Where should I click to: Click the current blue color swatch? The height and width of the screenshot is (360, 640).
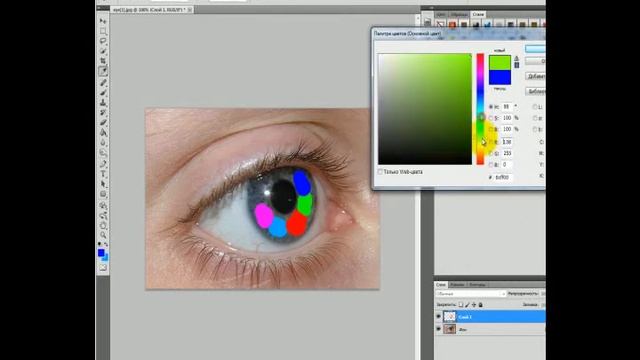pyautogui.click(x=500, y=77)
